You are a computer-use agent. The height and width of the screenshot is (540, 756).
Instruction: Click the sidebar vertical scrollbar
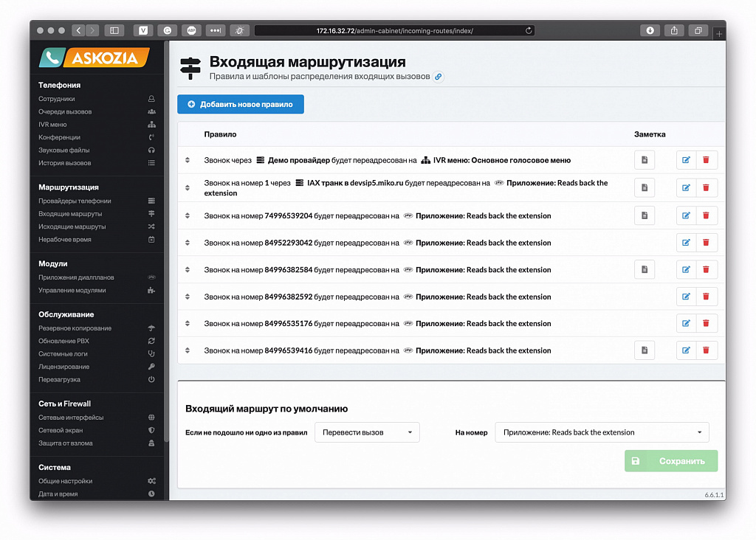click(x=166, y=240)
